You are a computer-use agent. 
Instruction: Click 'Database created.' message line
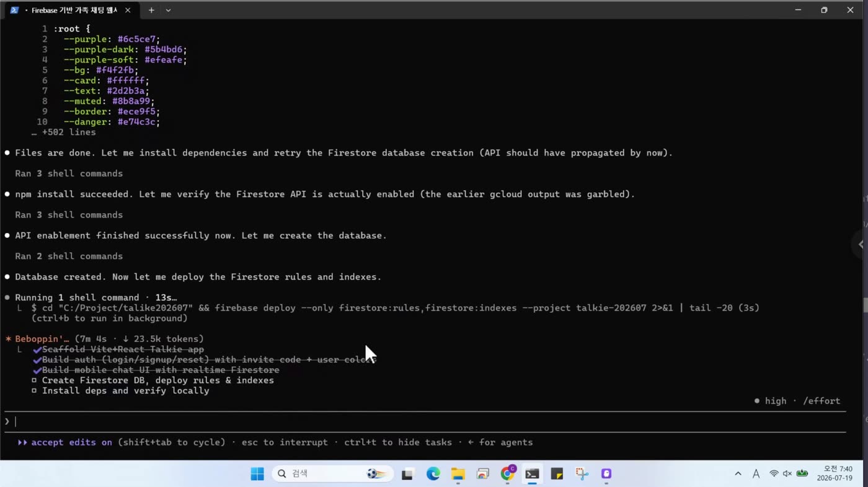point(198,277)
